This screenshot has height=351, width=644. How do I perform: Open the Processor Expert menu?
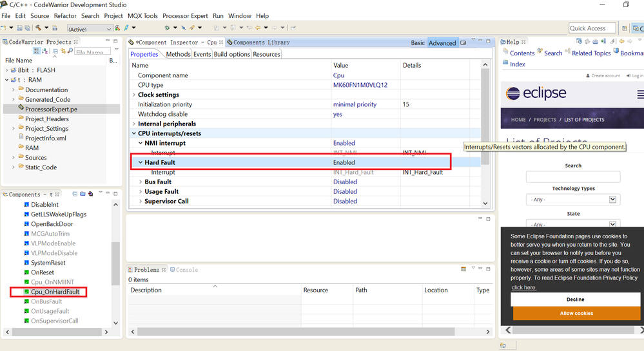[185, 15]
